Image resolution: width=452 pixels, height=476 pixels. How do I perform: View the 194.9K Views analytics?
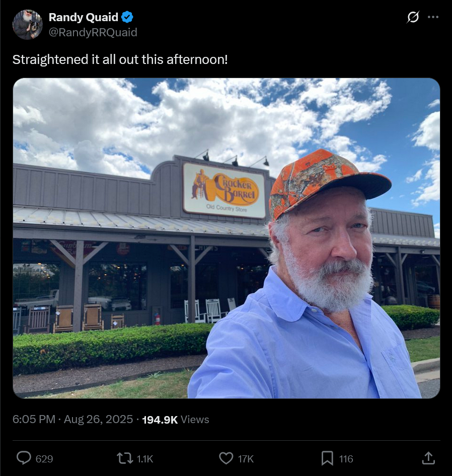click(x=175, y=420)
